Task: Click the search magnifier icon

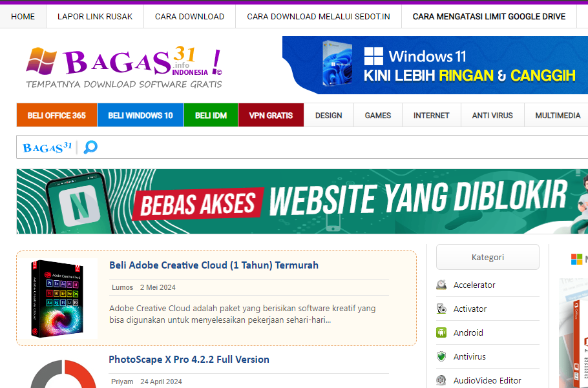Action: (90, 147)
